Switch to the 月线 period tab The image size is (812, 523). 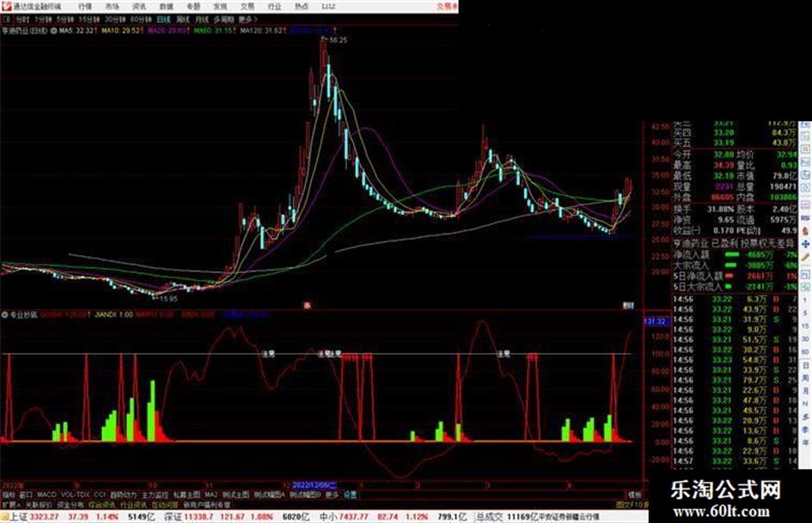pos(201,19)
